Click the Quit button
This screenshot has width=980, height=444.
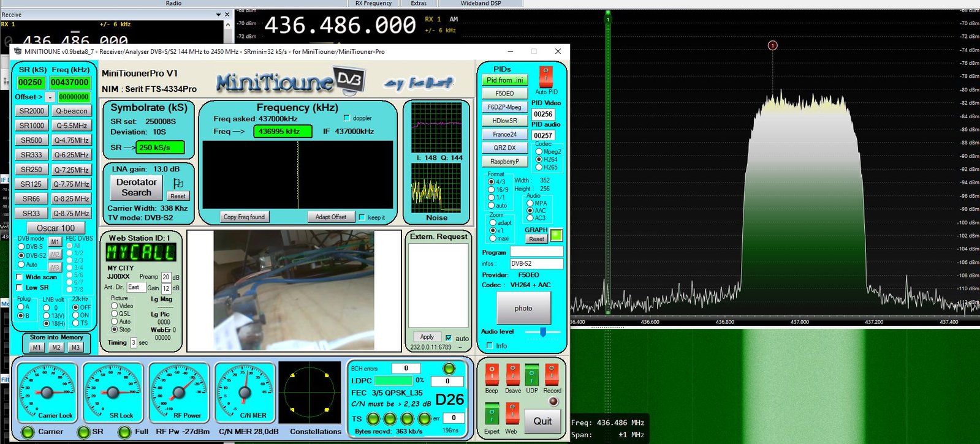click(542, 421)
